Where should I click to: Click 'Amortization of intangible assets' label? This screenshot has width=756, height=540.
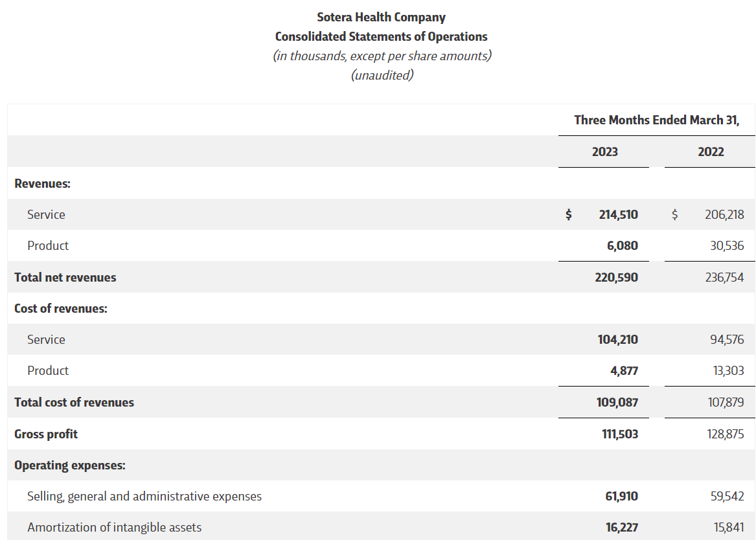coord(114,528)
